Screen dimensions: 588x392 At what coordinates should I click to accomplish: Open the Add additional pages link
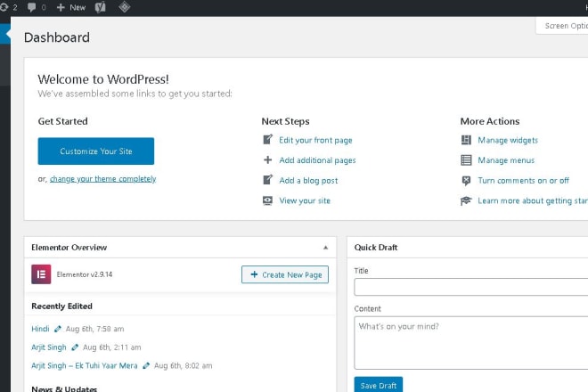[317, 160]
